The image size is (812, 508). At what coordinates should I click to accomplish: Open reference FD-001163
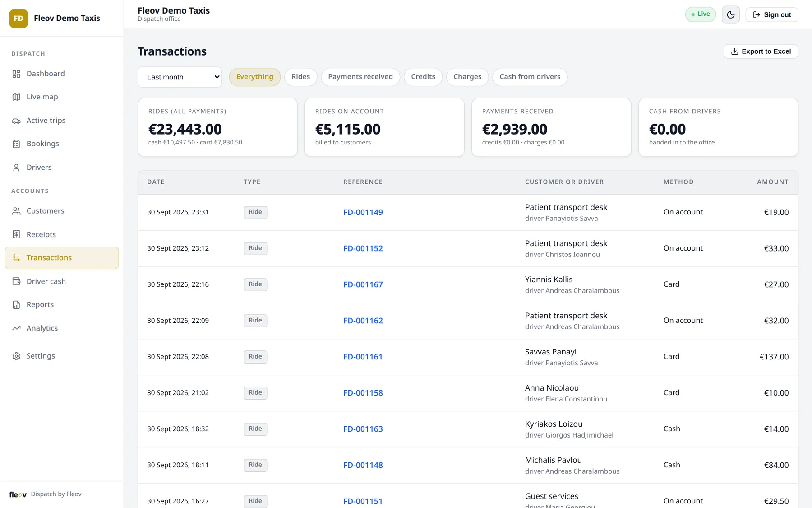(363, 429)
